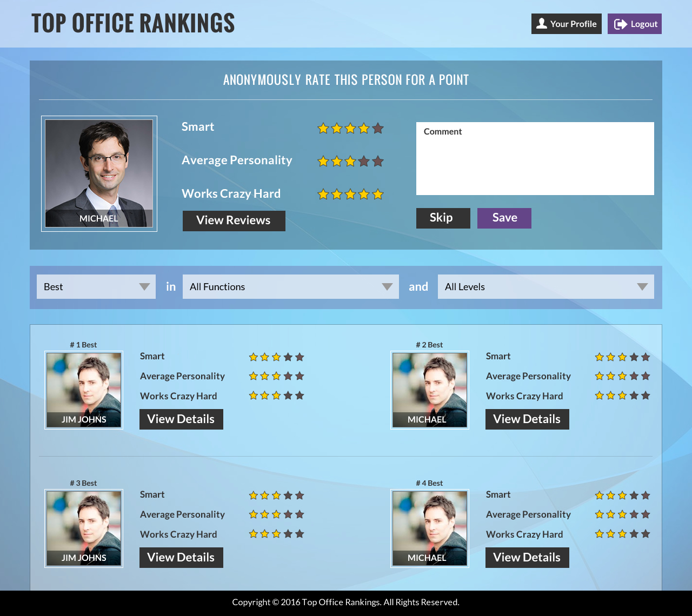Screen dimensions: 692x616
Task: Open Your Profile page
Action: [x=567, y=24]
